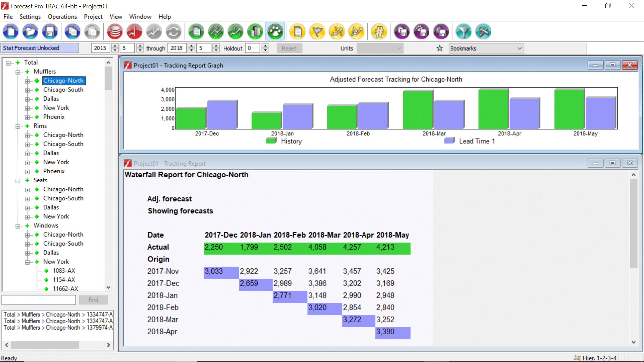Click the gray refresh update icon

pos(174,31)
